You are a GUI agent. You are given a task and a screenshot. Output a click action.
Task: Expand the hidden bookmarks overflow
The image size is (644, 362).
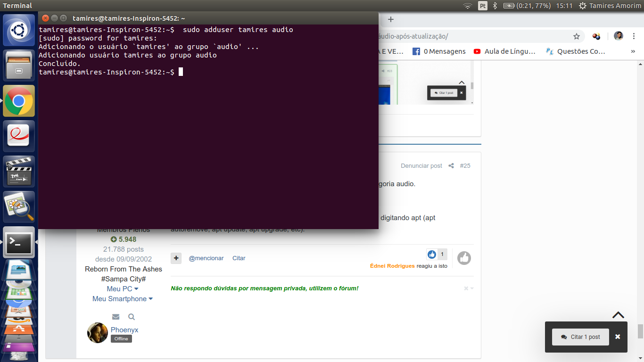click(633, 51)
